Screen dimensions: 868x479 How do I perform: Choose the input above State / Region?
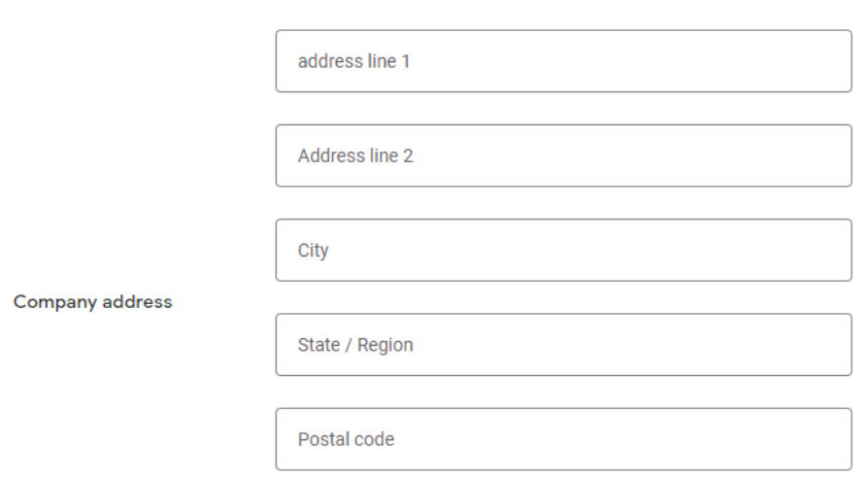[563, 250]
